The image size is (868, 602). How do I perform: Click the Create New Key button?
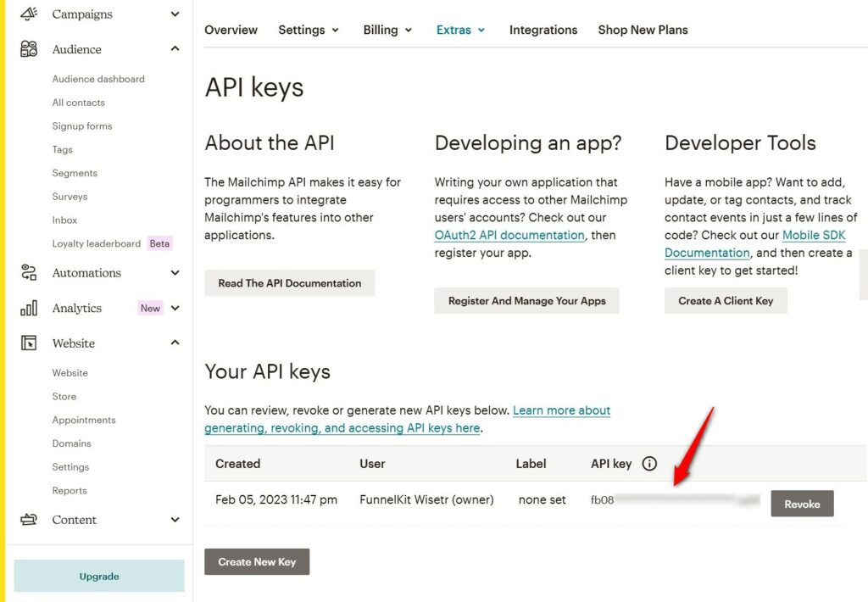pos(257,561)
